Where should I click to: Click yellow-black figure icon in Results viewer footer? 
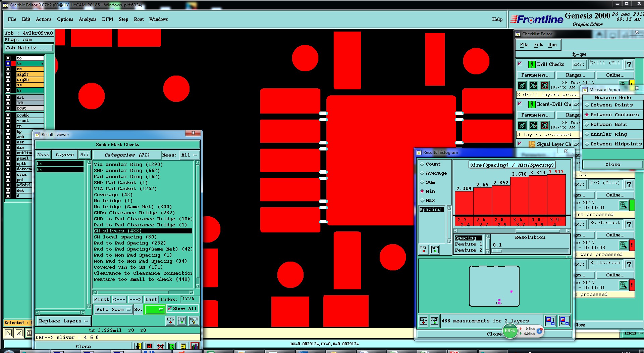(x=138, y=346)
